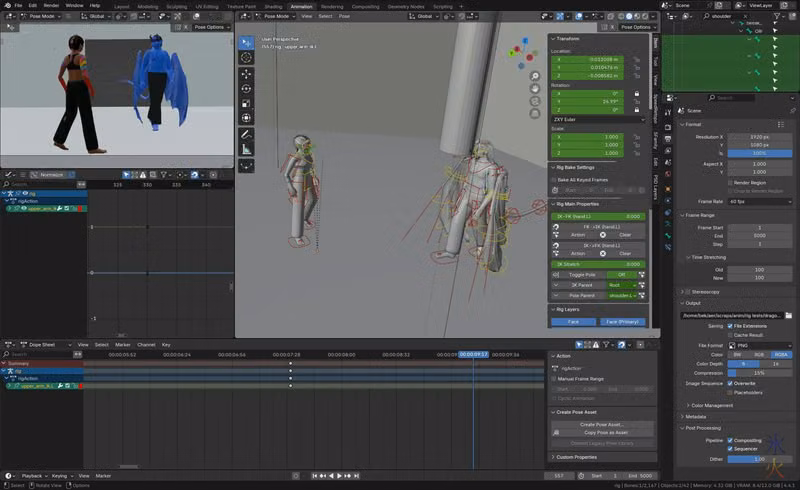Click the viewport pan hand gizmo
800x490 pixels.
coord(535,88)
